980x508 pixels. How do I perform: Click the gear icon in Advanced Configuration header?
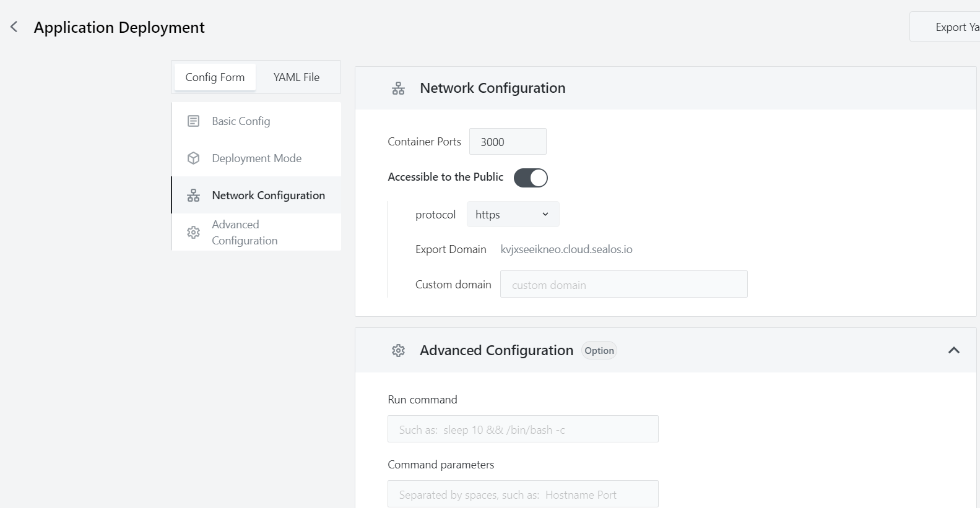398,351
